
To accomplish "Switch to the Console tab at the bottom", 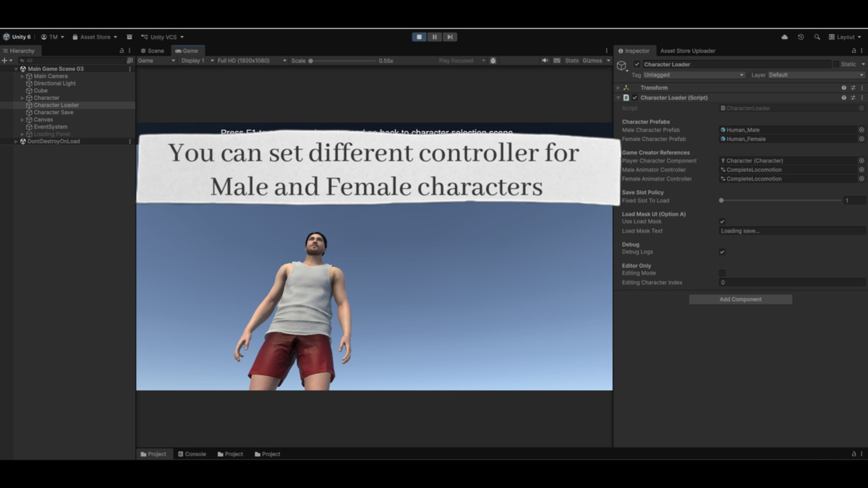I will pyautogui.click(x=191, y=453).
